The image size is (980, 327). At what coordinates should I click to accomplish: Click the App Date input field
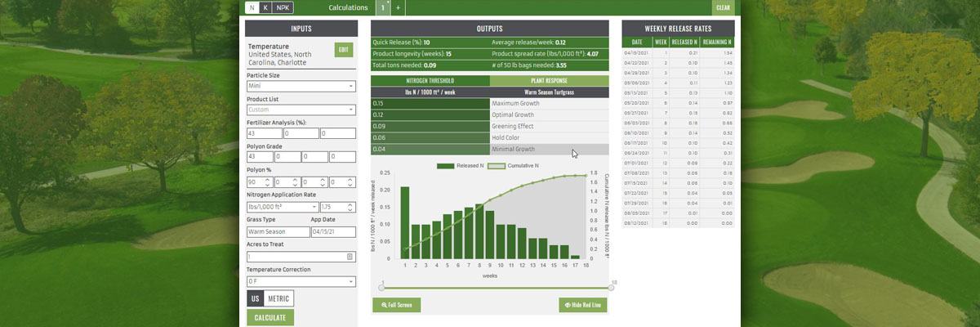tap(332, 231)
